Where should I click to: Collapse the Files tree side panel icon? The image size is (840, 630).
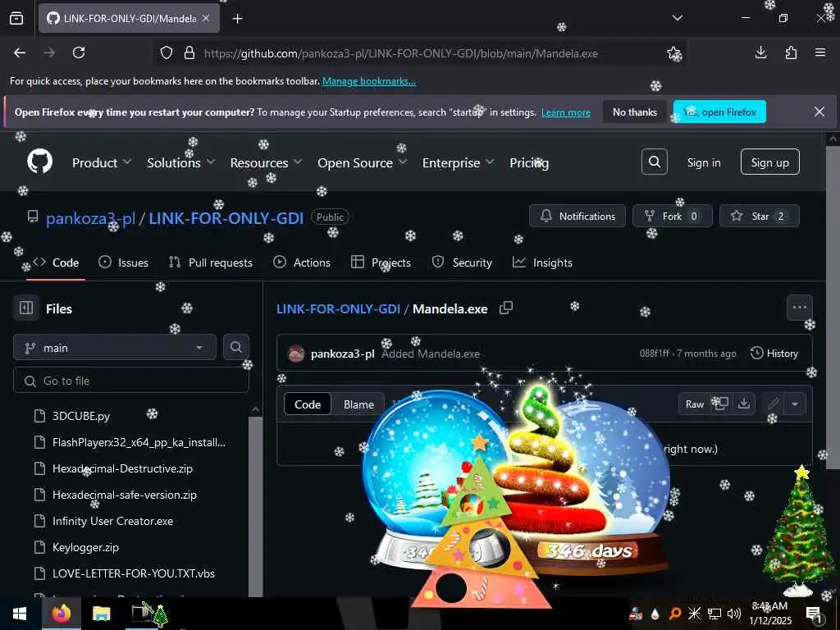[26, 308]
